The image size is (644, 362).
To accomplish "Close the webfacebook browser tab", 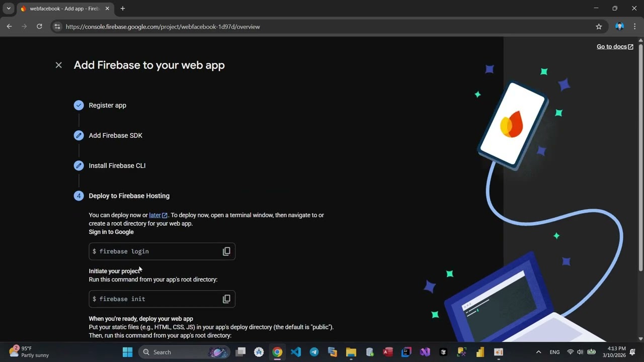I will (107, 9).
